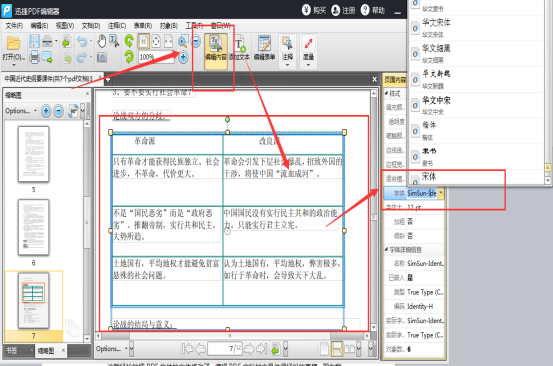Open the 视图(V) menu
This screenshot has width=553, height=366.
[x=65, y=26]
